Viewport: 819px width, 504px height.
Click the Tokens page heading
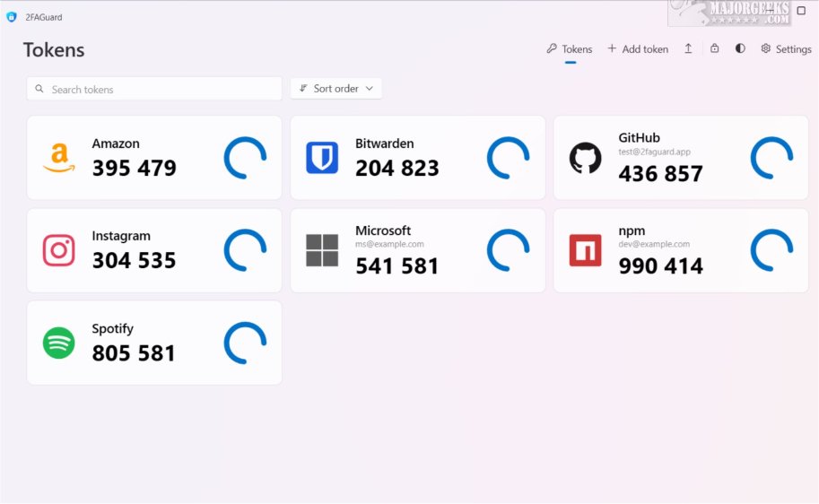pos(54,50)
